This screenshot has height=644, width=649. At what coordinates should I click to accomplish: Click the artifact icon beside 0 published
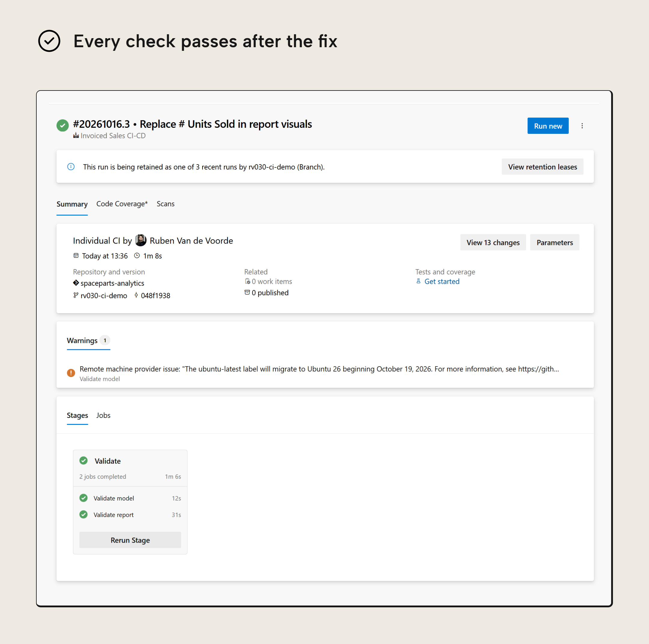247,293
